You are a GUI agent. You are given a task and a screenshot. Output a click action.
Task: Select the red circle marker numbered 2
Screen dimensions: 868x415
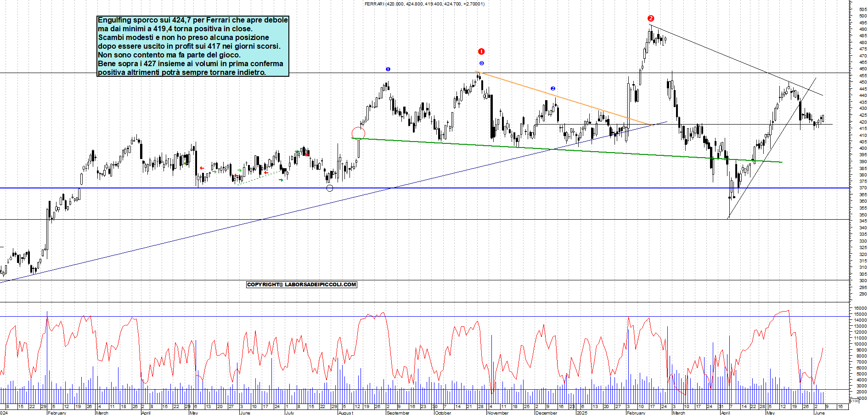651,18
